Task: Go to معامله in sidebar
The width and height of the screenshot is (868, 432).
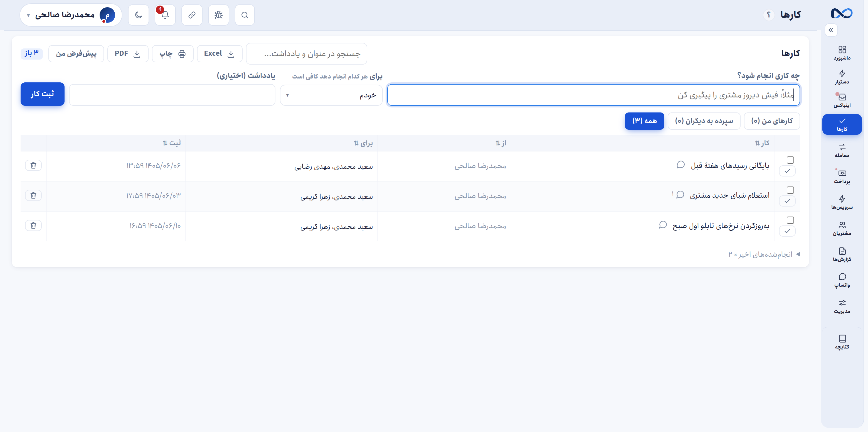Action: (x=842, y=150)
